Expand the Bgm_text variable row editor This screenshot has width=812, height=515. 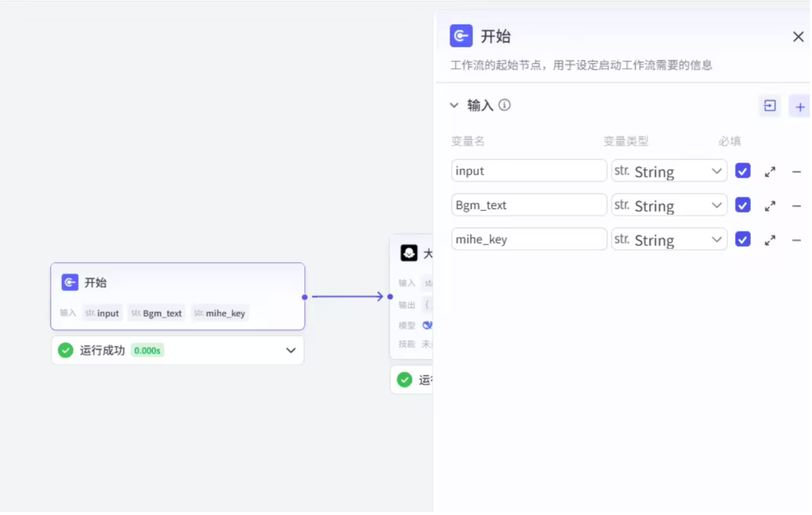tap(769, 206)
